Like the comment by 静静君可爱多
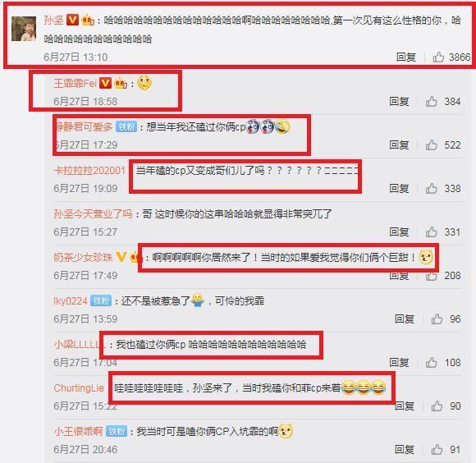 click(432, 145)
